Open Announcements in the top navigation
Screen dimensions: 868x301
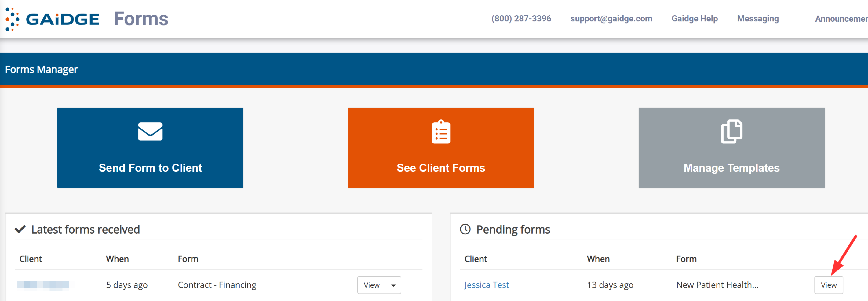pyautogui.click(x=841, y=19)
